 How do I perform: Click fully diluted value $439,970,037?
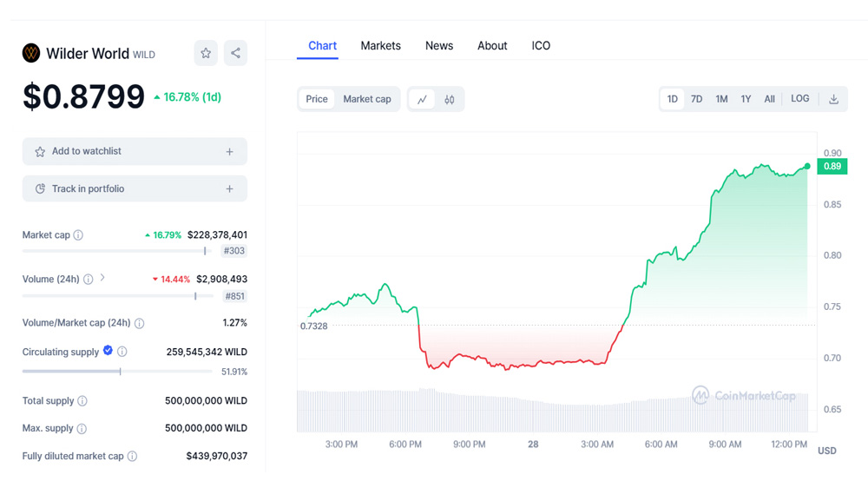216,456
